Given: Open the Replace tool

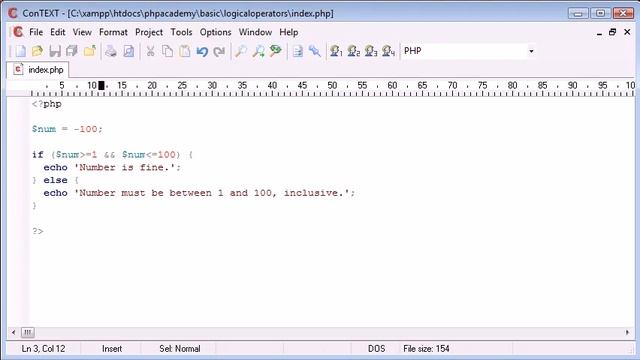Looking at the screenshot, I should pos(276,51).
